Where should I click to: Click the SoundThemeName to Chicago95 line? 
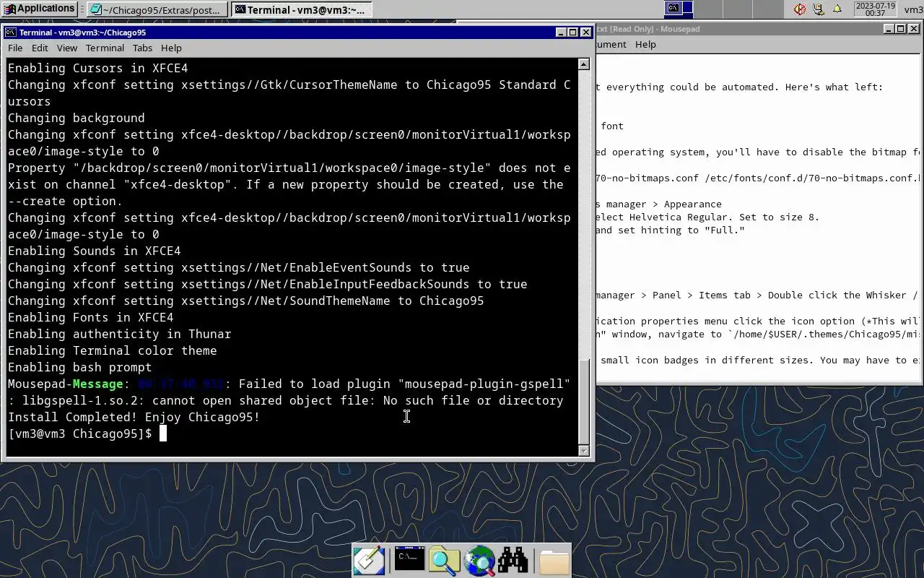(x=246, y=301)
